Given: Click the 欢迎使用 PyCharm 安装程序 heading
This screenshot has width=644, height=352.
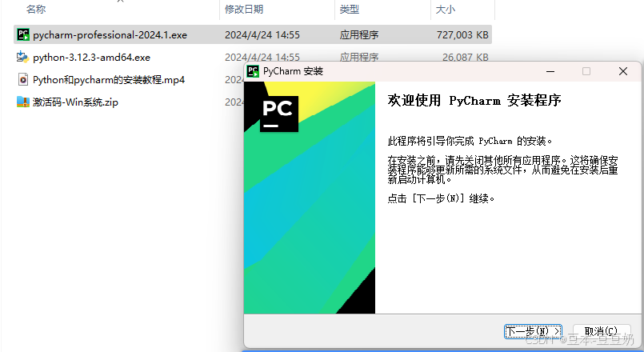Looking at the screenshot, I should 474,101.
